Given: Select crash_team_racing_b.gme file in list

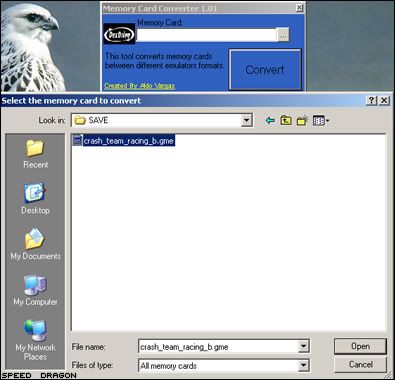Looking at the screenshot, I should [124, 141].
